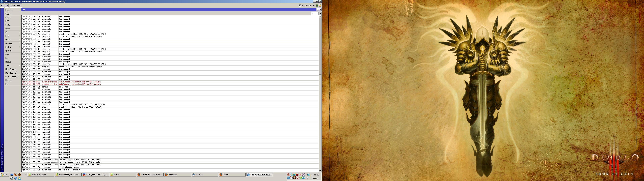This screenshot has height=181, width=644.
Task: Open New Terminal from sidebar
Action: pyautogui.click(x=11, y=69)
